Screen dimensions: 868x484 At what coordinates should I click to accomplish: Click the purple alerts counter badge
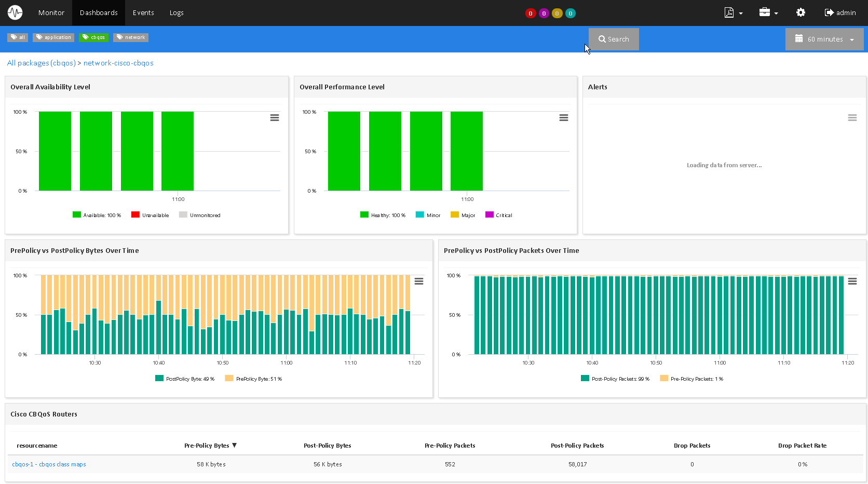coord(544,14)
